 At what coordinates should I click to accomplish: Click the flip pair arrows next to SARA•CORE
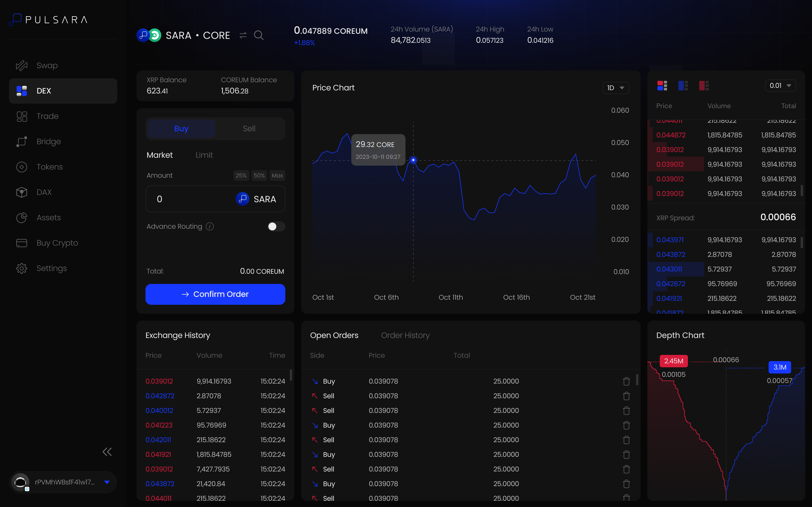click(x=242, y=35)
